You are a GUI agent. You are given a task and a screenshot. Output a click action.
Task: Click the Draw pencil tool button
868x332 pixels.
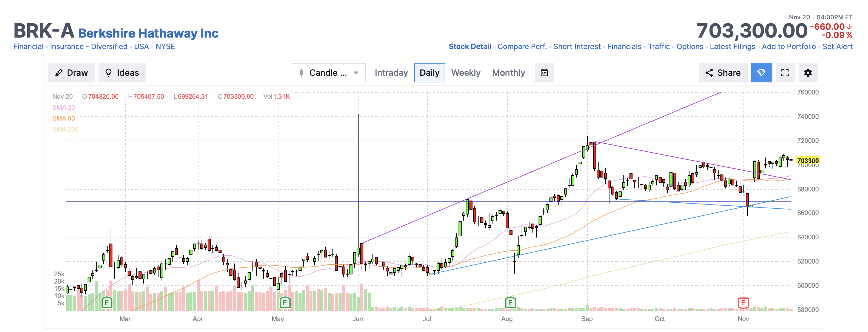pyautogui.click(x=71, y=73)
